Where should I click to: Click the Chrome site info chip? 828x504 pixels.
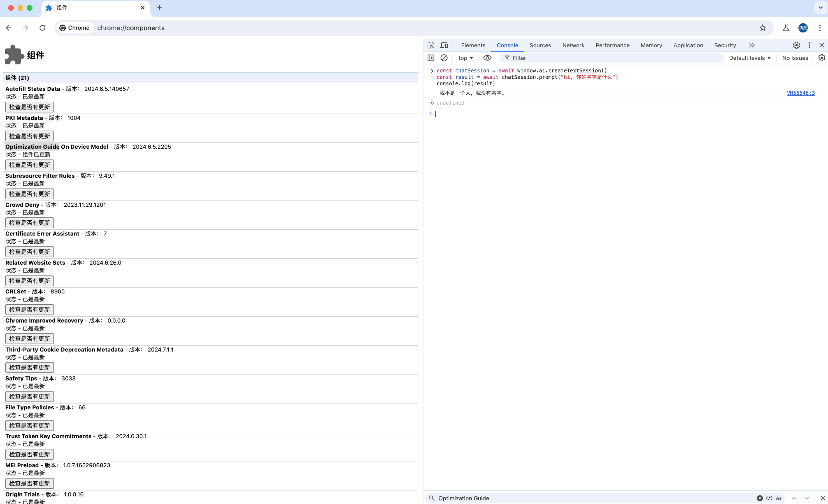[74, 28]
